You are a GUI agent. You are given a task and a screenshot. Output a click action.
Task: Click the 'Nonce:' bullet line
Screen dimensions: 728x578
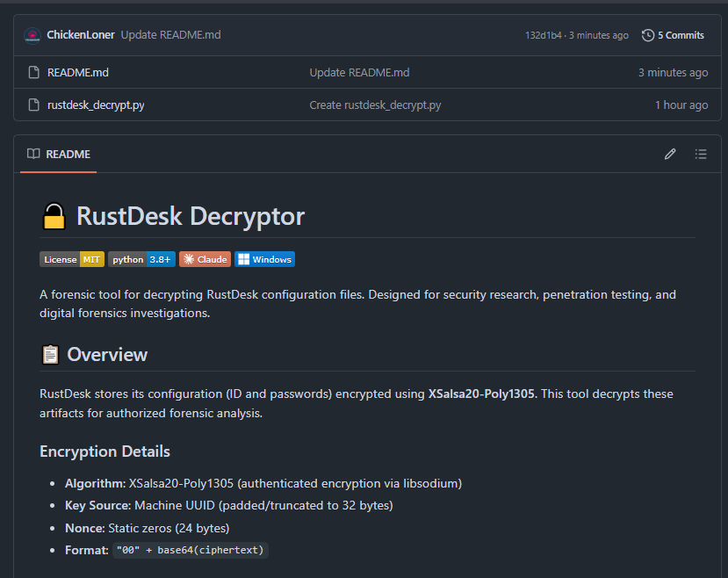click(x=148, y=528)
